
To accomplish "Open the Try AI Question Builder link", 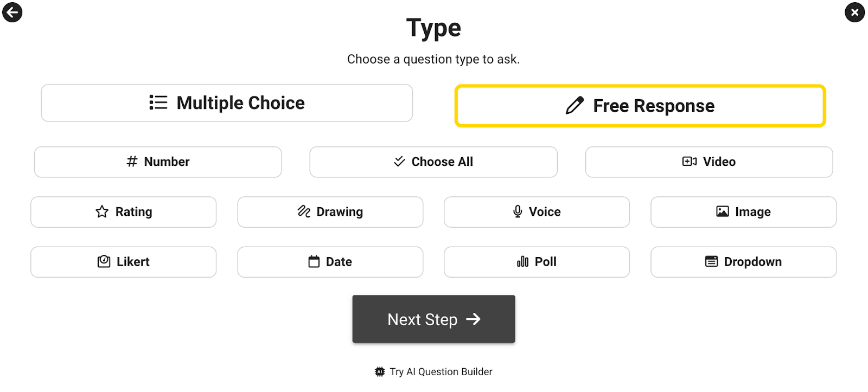I will click(x=441, y=372).
